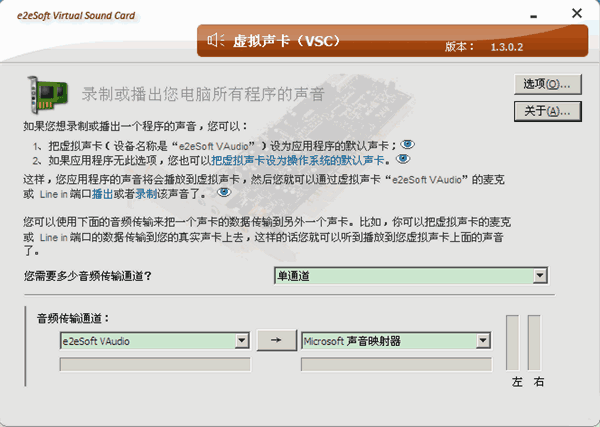Screen dimensions: 600x427
Task: Click the eye icon after step 1
Action: click(x=407, y=145)
